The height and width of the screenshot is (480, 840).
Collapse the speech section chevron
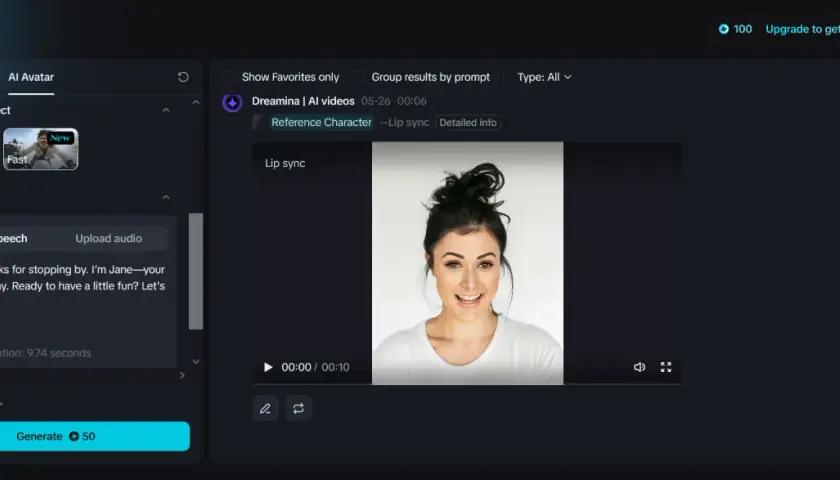tap(166, 197)
